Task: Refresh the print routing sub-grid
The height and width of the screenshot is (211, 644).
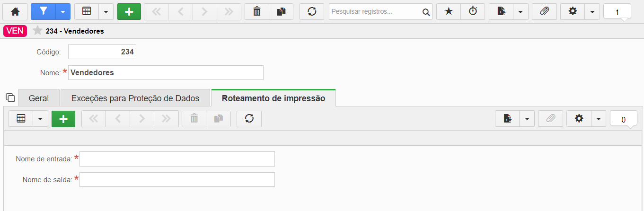Action: tap(249, 119)
